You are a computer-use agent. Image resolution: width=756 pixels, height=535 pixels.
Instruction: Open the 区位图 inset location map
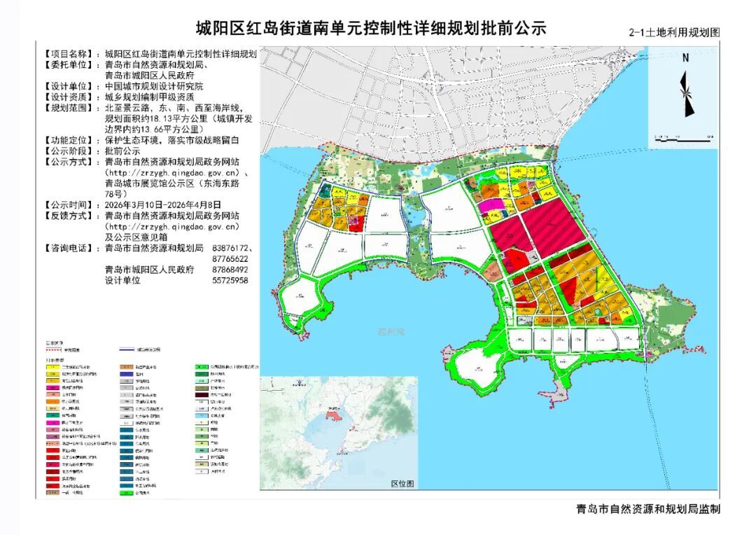pyautogui.click(x=339, y=433)
